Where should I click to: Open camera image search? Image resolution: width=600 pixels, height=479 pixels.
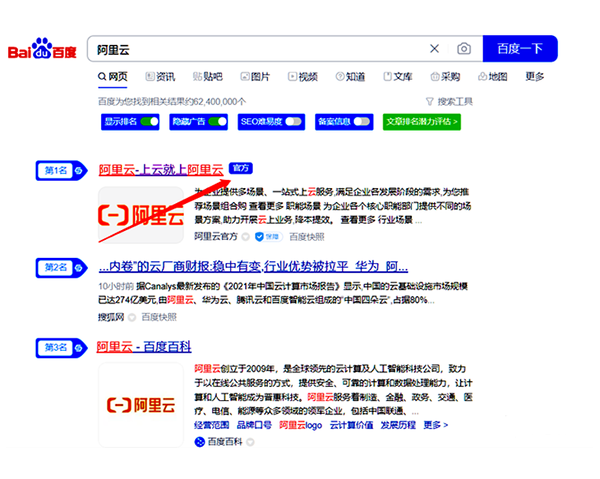[x=463, y=49]
